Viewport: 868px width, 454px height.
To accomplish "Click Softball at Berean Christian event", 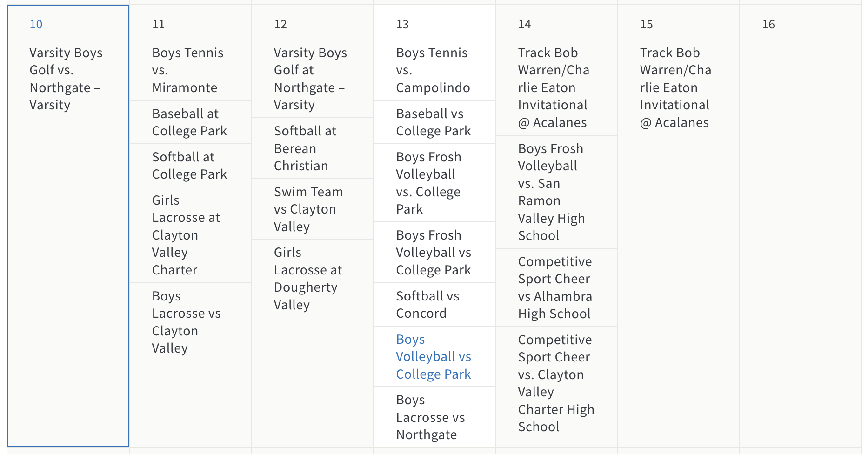I will point(305,148).
